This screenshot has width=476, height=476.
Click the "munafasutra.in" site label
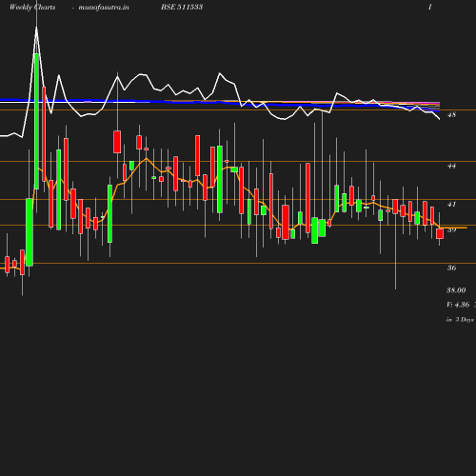click(x=104, y=8)
